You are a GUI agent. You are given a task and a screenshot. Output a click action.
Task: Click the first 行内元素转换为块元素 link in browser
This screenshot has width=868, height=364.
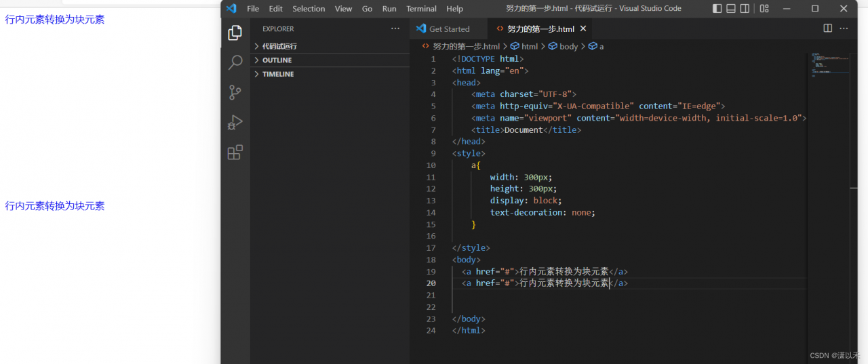tap(55, 20)
